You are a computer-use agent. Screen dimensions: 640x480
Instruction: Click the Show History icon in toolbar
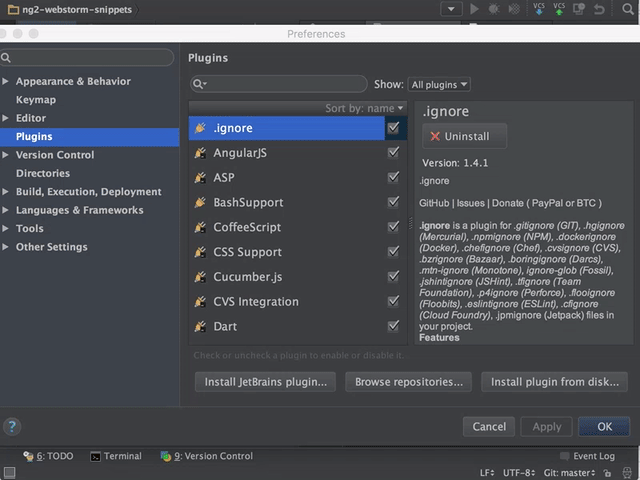(x=579, y=9)
